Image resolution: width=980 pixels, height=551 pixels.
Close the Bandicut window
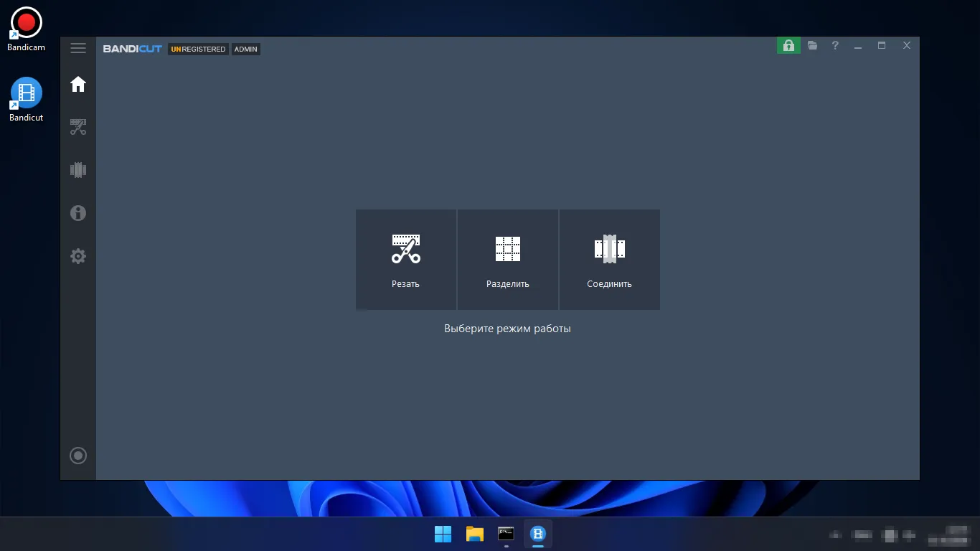click(x=907, y=46)
